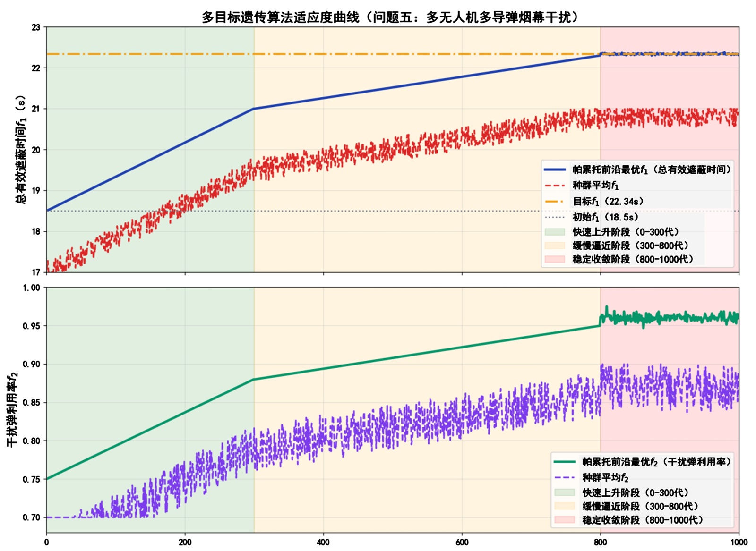The width and height of the screenshot is (756, 551).
Task: Click the 23 tick on top y-axis
Action: point(36,27)
